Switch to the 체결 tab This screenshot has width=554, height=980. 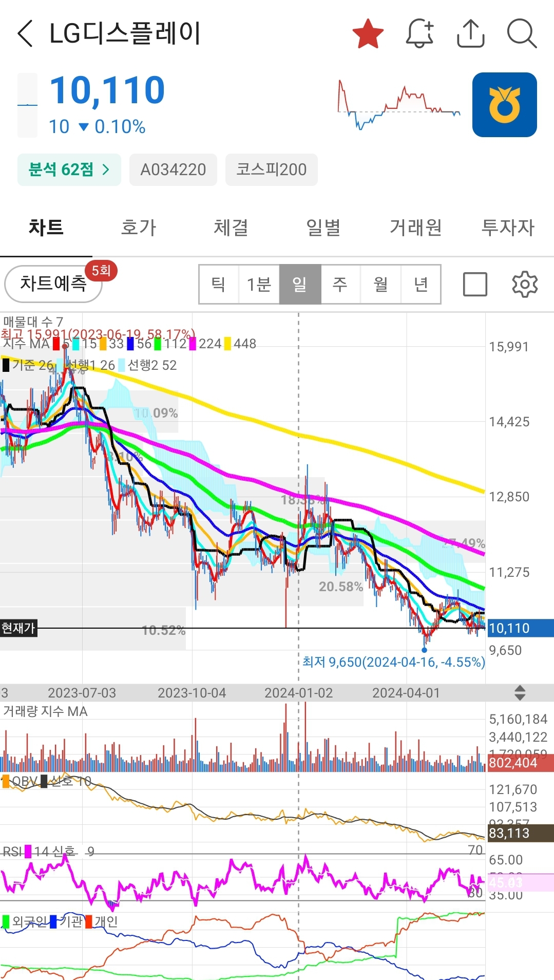pos(231,227)
